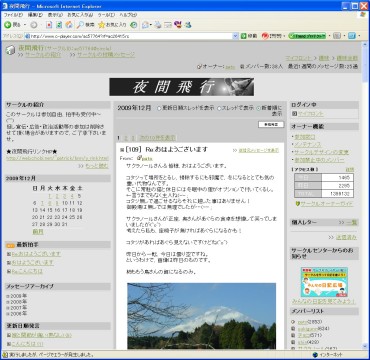Open the サークルの紹介 link in header
The image size is (370, 360).
click(43, 55)
